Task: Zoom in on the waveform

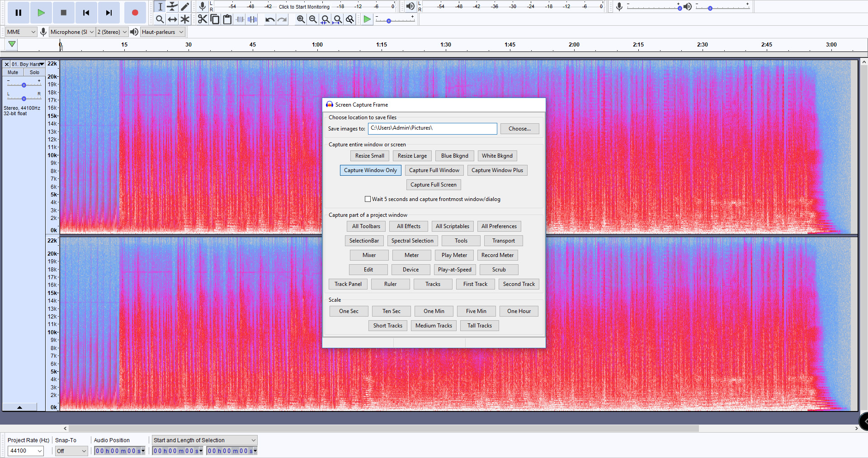Action: [x=301, y=19]
